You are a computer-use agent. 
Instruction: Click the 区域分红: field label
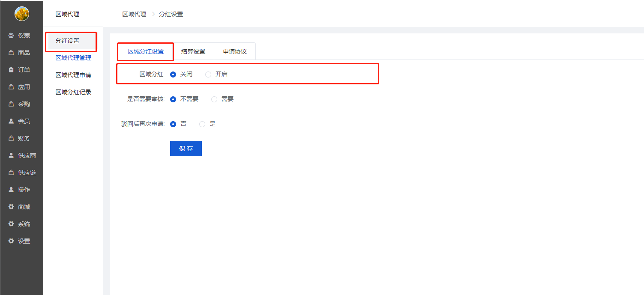152,74
